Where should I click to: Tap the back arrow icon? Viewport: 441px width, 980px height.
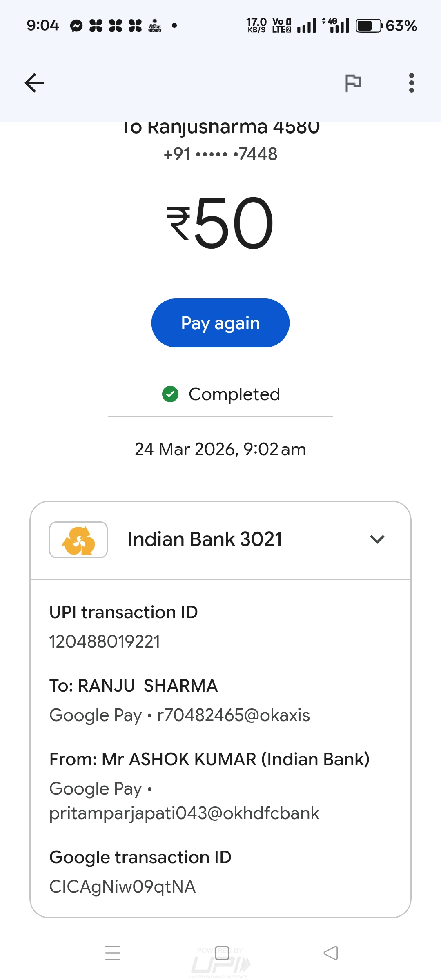point(34,83)
